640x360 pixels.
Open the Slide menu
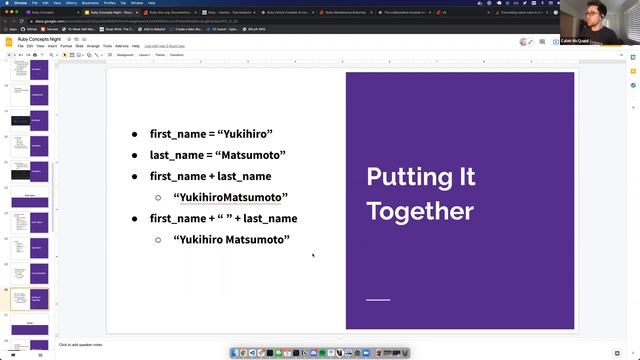(x=79, y=46)
